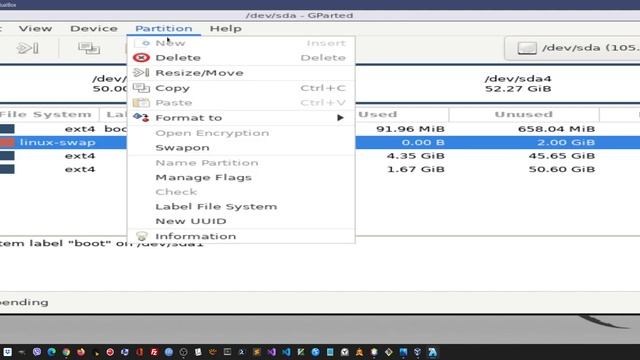Screen dimensions: 640x360
Task: Click the 91.96 MiB used value
Action: click(410, 129)
